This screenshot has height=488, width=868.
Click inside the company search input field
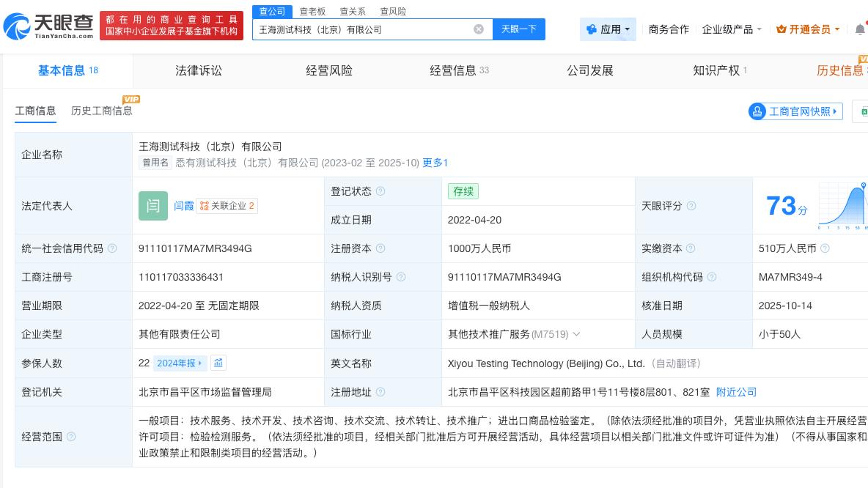[x=367, y=29]
